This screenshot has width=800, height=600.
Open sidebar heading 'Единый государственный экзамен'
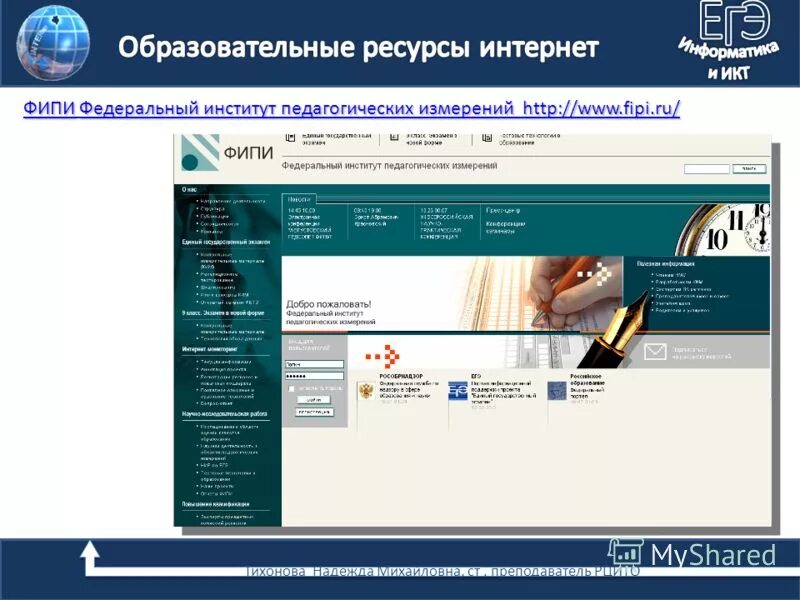tap(226, 242)
